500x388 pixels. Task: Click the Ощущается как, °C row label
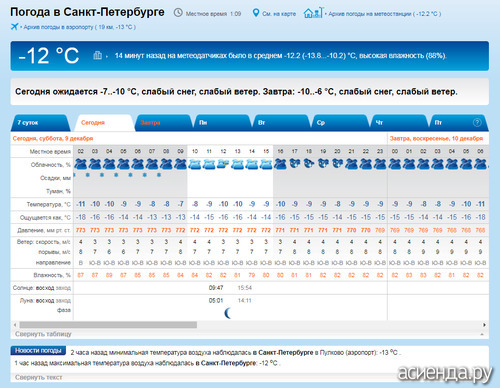coord(45,218)
